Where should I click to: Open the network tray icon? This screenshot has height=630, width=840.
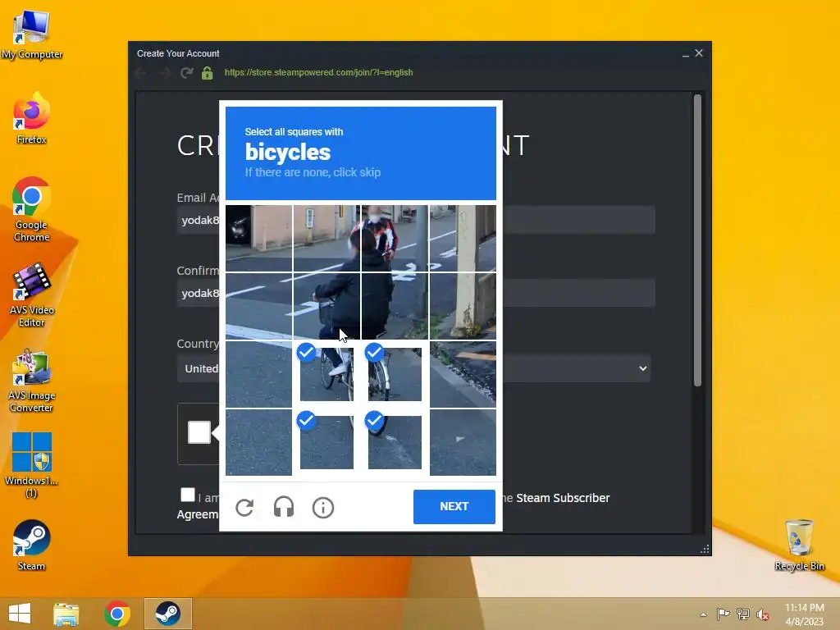[x=743, y=614]
